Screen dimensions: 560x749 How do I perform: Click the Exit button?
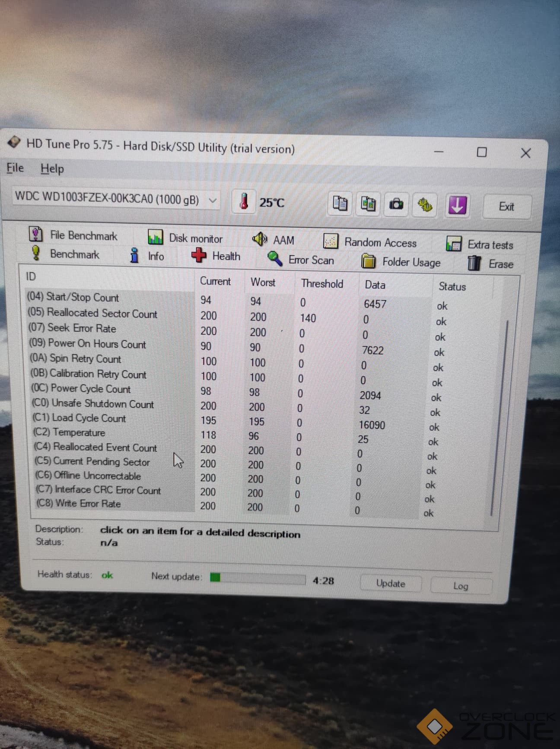click(506, 207)
